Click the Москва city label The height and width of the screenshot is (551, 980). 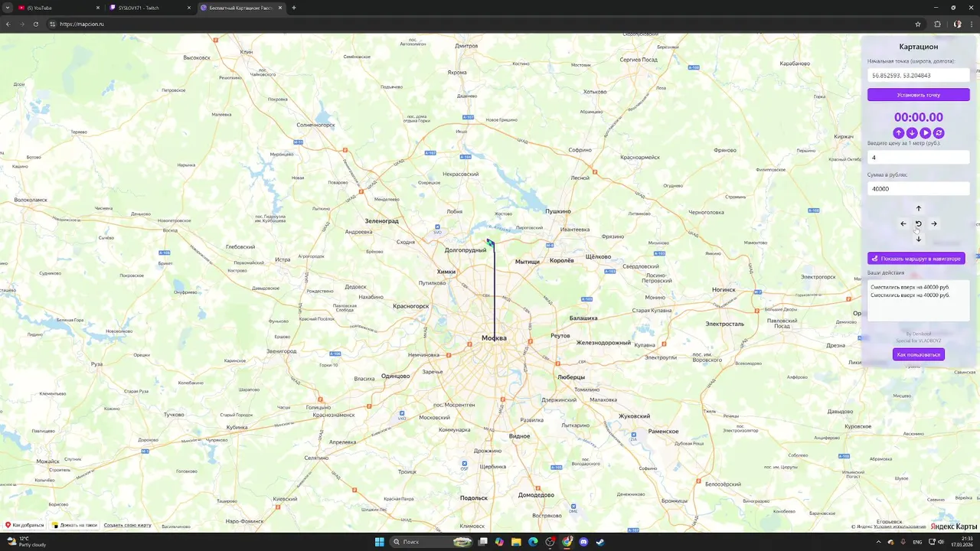coord(494,337)
